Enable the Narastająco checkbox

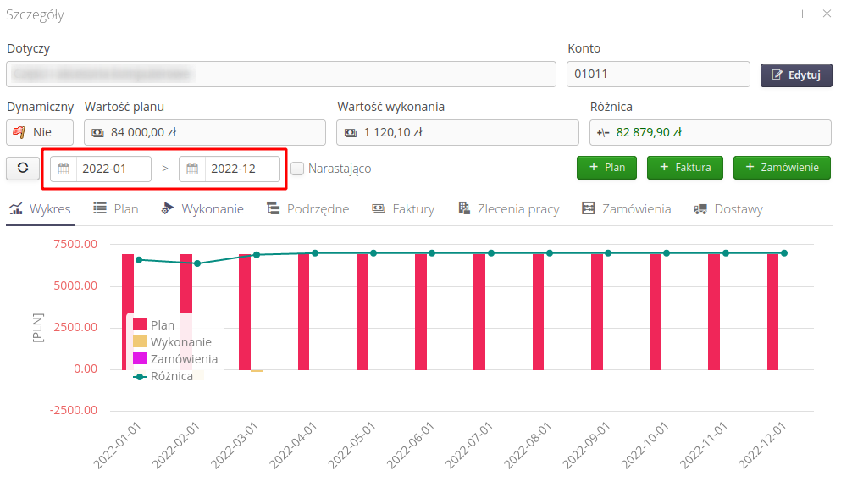pyautogui.click(x=297, y=169)
